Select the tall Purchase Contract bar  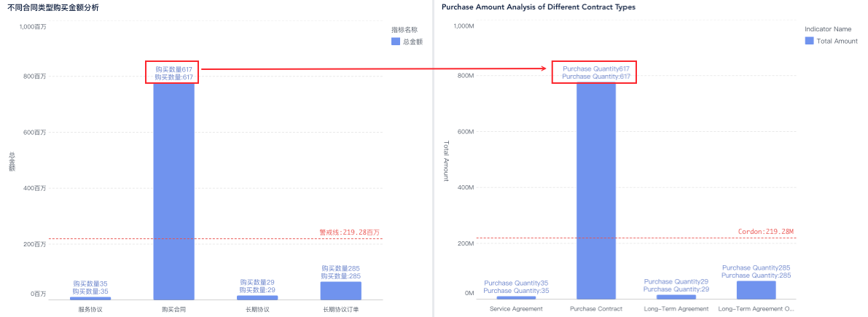click(595, 189)
